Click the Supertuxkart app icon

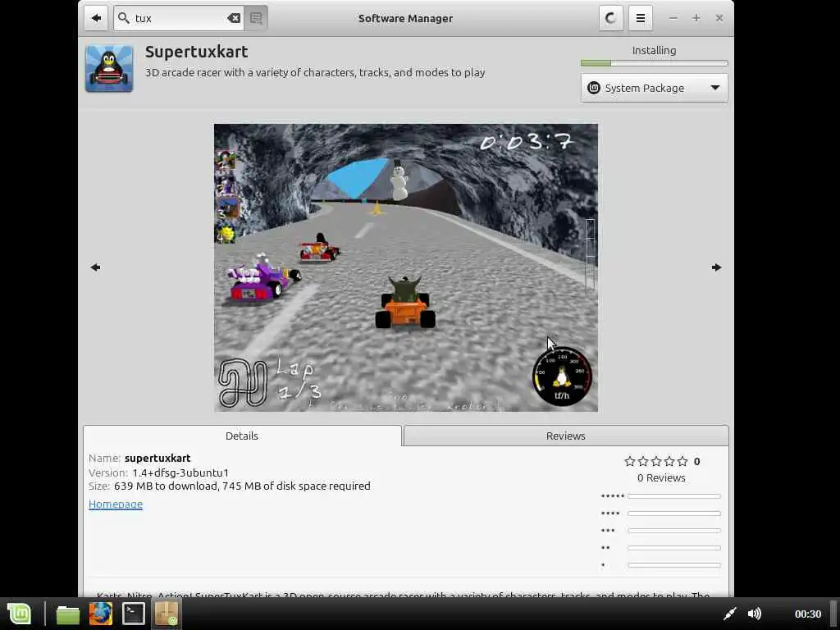tap(109, 69)
